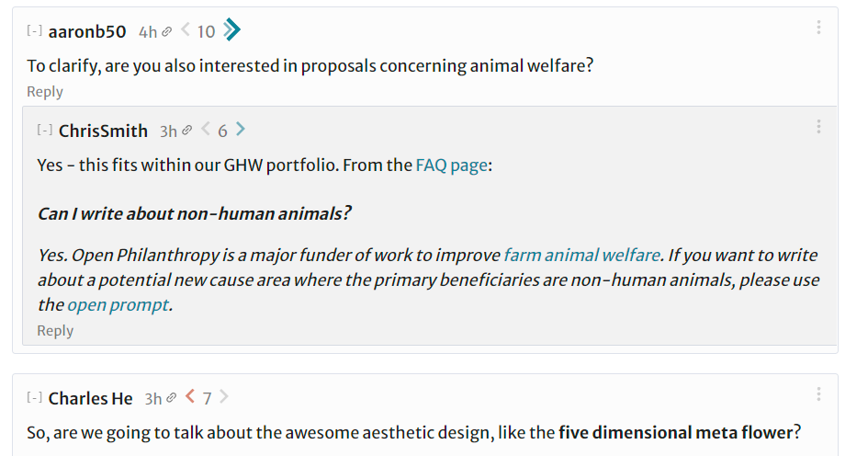Click permalink icon next to aaronb50's 4h timestamp

(x=167, y=32)
